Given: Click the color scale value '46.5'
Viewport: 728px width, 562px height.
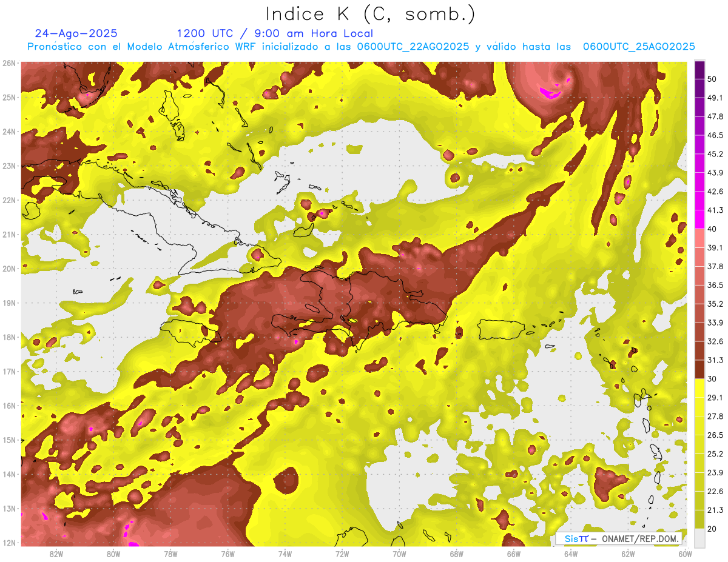Looking at the screenshot, I should pos(715,135).
